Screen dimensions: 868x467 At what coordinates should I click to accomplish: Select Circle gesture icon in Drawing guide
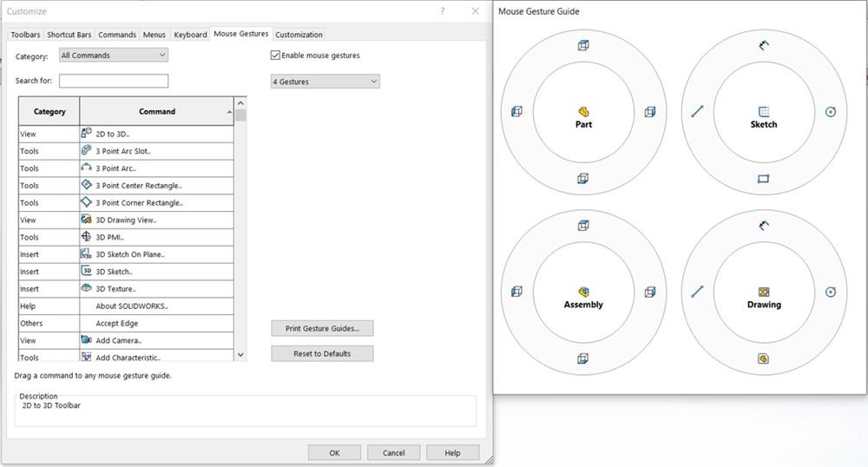831,292
